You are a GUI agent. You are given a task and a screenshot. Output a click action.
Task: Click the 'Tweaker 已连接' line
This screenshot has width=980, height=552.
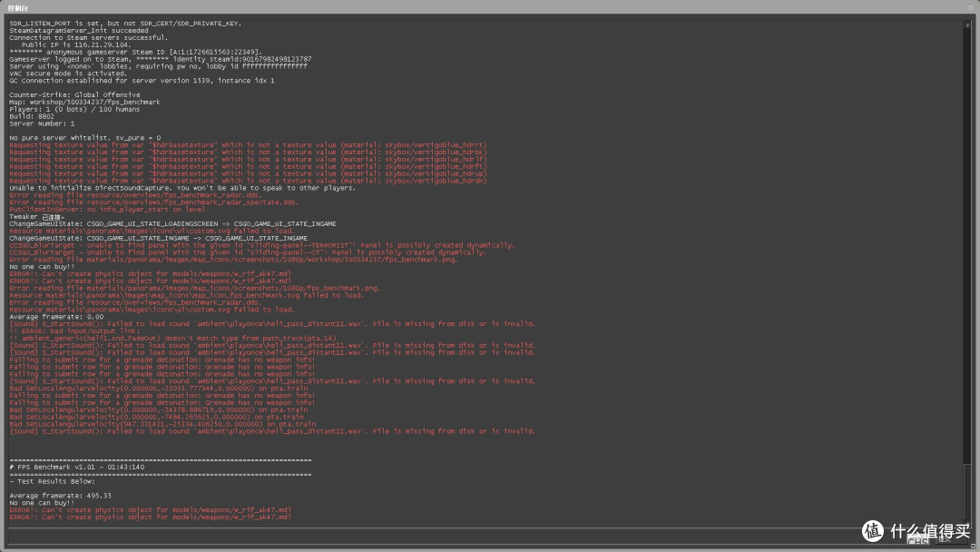pyautogui.click(x=36, y=217)
